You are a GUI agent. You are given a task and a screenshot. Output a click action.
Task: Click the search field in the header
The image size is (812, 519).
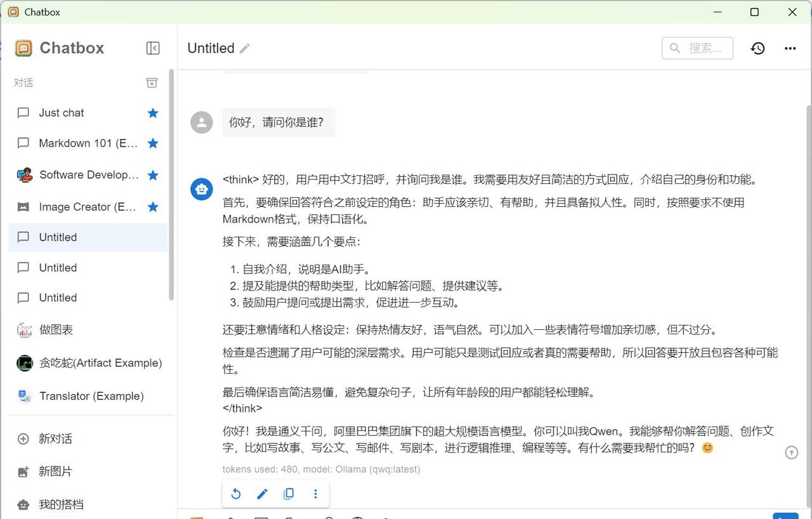pos(697,48)
